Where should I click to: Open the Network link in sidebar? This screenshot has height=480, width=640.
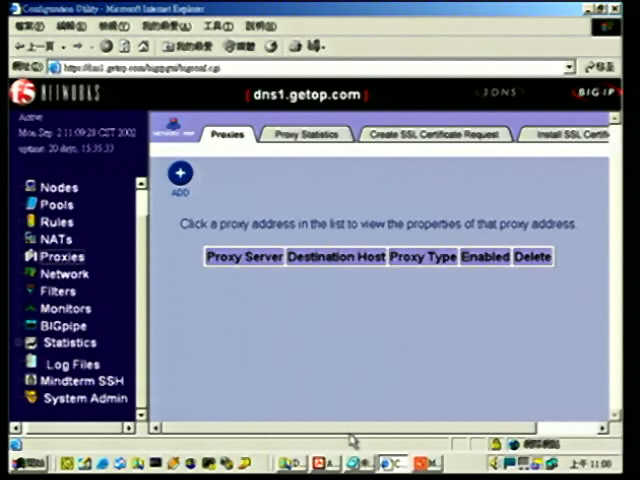[x=64, y=274]
